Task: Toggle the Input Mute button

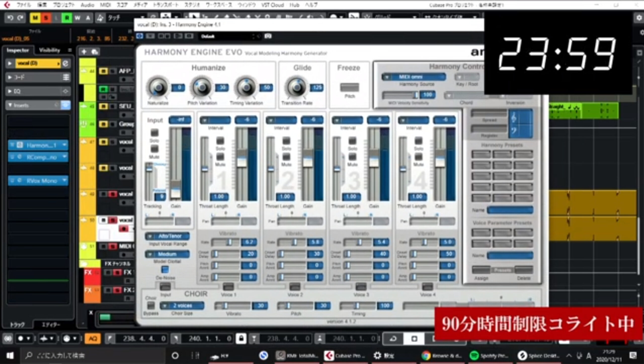Action: coord(154,149)
